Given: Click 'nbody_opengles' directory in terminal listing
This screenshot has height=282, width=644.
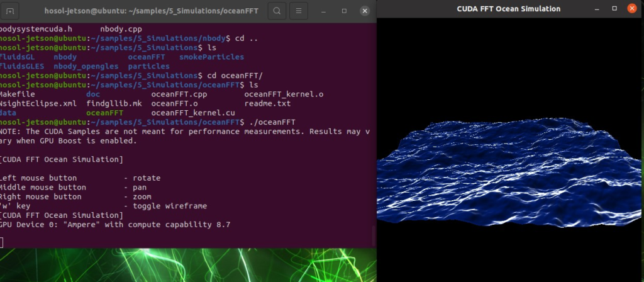Looking at the screenshot, I should 86,66.
